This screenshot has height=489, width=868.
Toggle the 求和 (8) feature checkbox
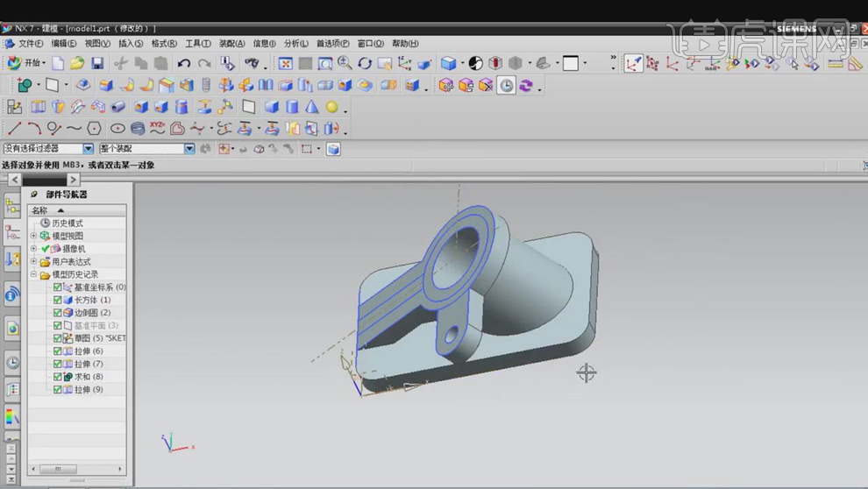(x=58, y=377)
